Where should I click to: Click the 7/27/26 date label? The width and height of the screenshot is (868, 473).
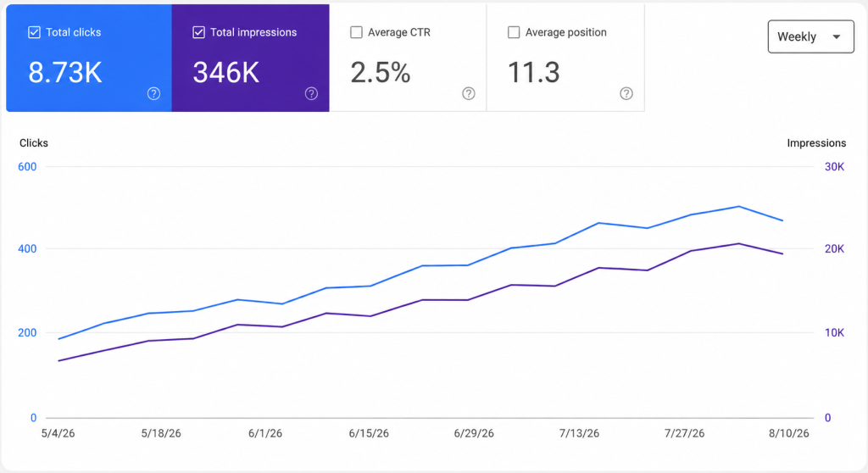coord(684,433)
